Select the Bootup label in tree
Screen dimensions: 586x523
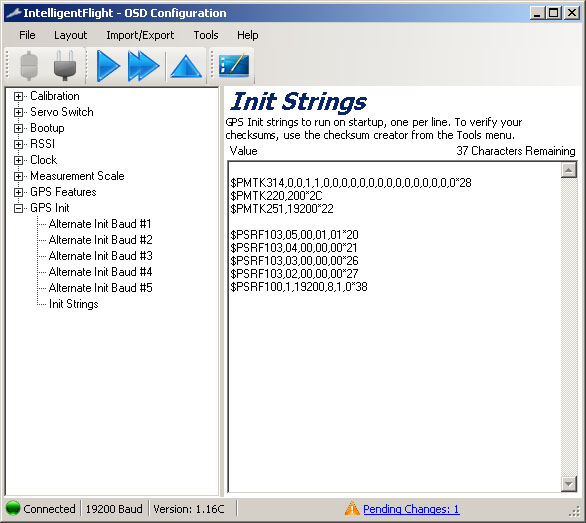click(47, 128)
